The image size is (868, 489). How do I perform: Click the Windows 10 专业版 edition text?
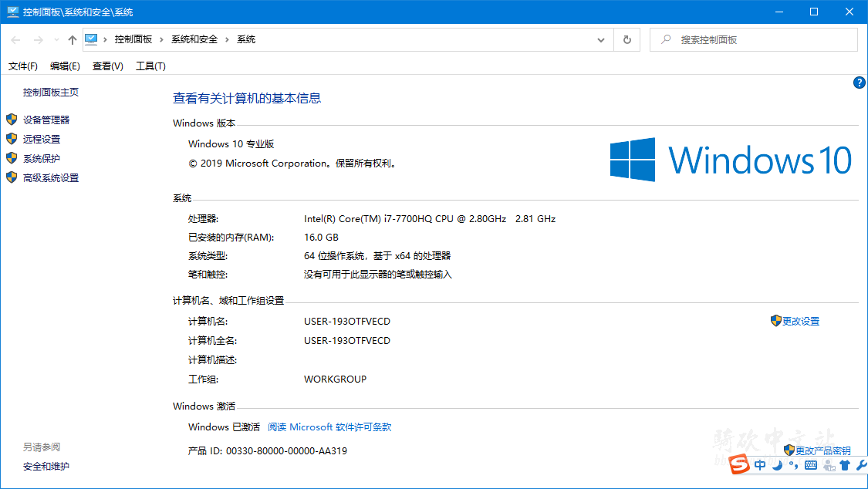(x=231, y=143)
